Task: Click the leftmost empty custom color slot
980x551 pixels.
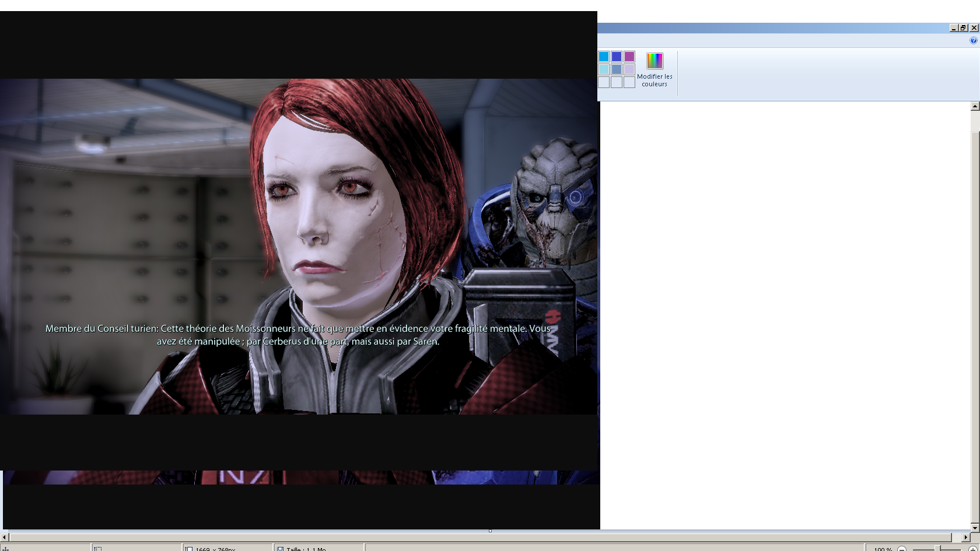Action: click(x=604, y=82)
